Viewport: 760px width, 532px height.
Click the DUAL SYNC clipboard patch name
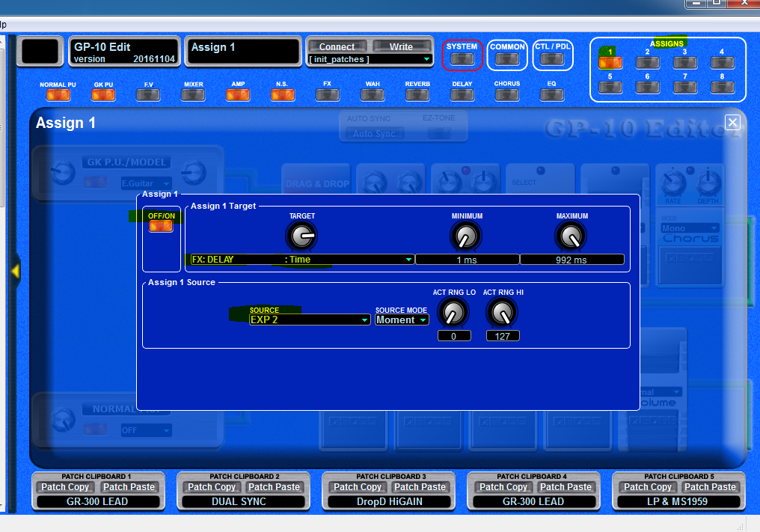[243, 501]
